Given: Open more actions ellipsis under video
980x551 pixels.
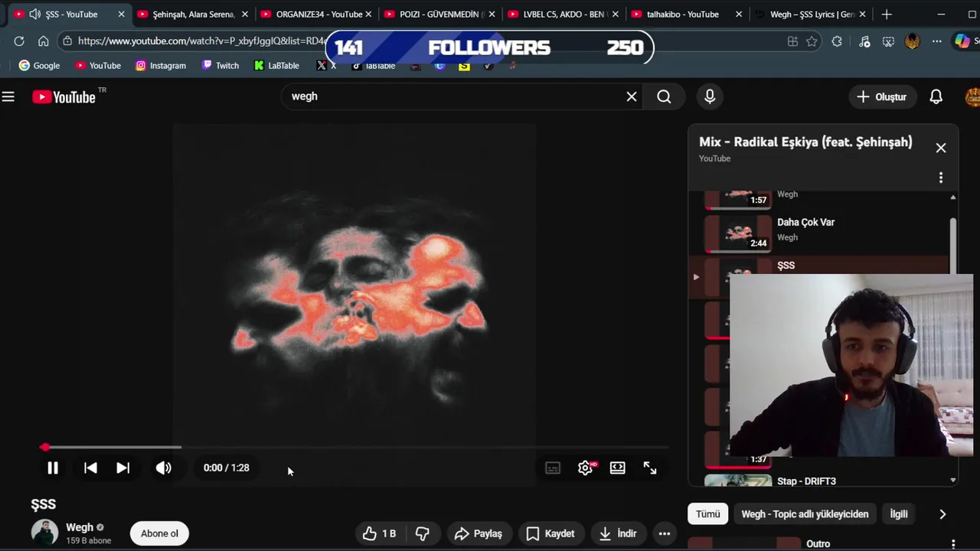Looking at the screenshot, I should [x=665, y=533].
